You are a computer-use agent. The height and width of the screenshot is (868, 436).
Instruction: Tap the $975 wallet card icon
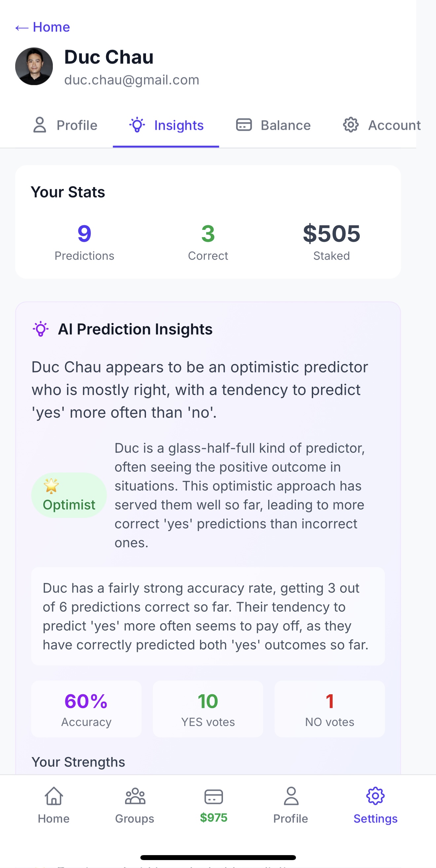click(214, 797)
